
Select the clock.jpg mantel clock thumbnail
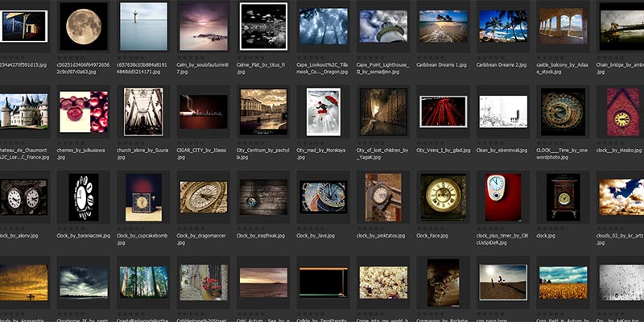pos(563,197)
